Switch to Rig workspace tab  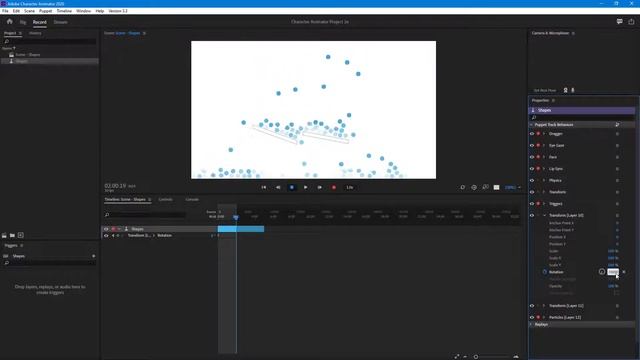[23, 22]
